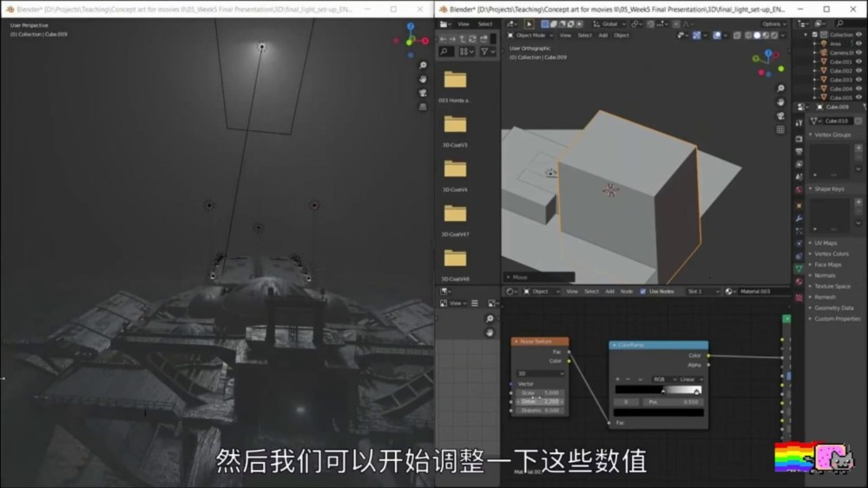The height and width of the screenshot is (488, 868).
Task: Open View menu in 3D viewport header
Action: click(x=565, y=36)
